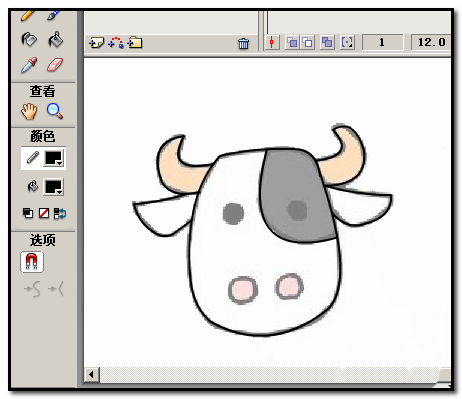Select the Eyedropper tool
Image resolution: width=462 pixels, height=399 pixels.
coord(29,65)
